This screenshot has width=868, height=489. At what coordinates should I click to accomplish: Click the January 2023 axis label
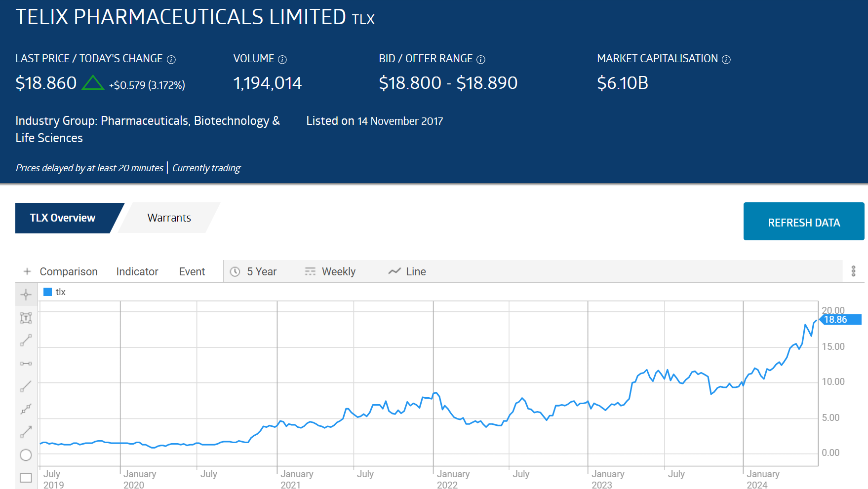608,479
